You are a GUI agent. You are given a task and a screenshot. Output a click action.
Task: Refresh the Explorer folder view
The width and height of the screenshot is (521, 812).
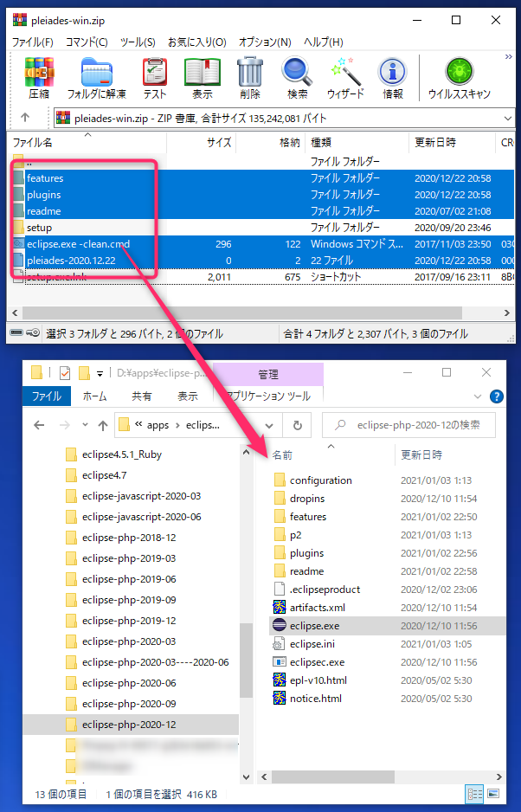[297, 425]
